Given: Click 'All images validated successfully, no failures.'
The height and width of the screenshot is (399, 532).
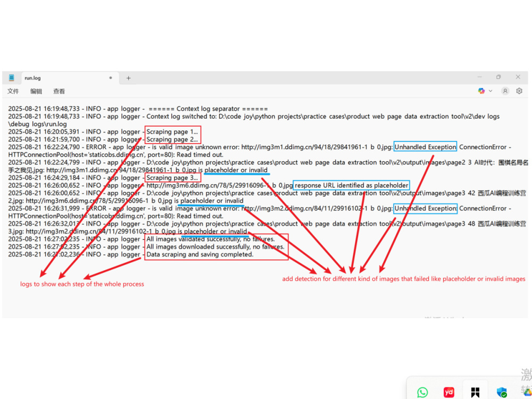Looking at the screenshot, I should click(210, 239).
